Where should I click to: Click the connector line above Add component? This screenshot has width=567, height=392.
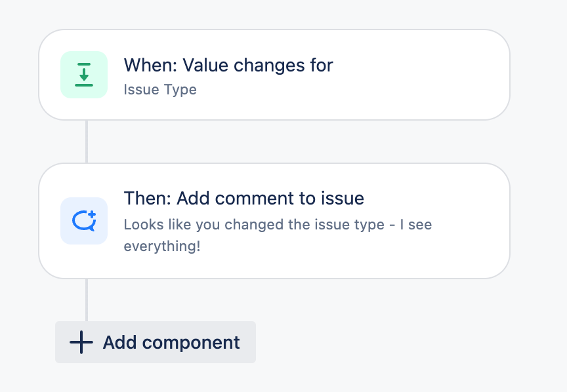pos(87,299)
